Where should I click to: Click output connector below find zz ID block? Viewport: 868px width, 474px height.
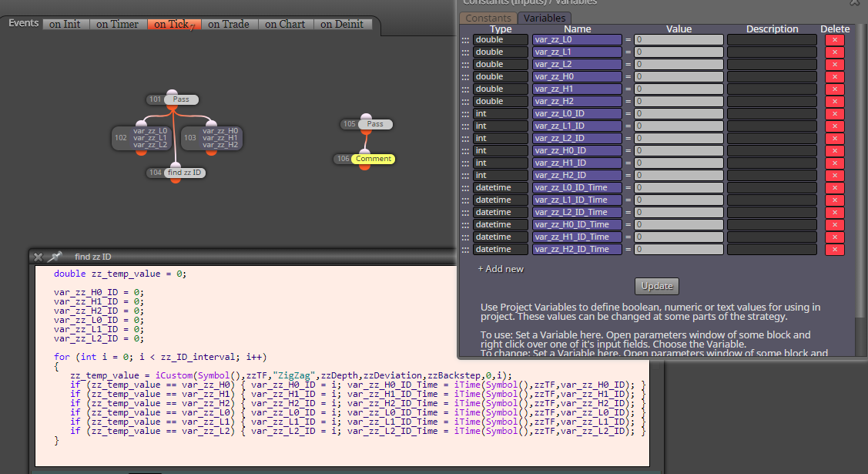(x=176, y=180)
